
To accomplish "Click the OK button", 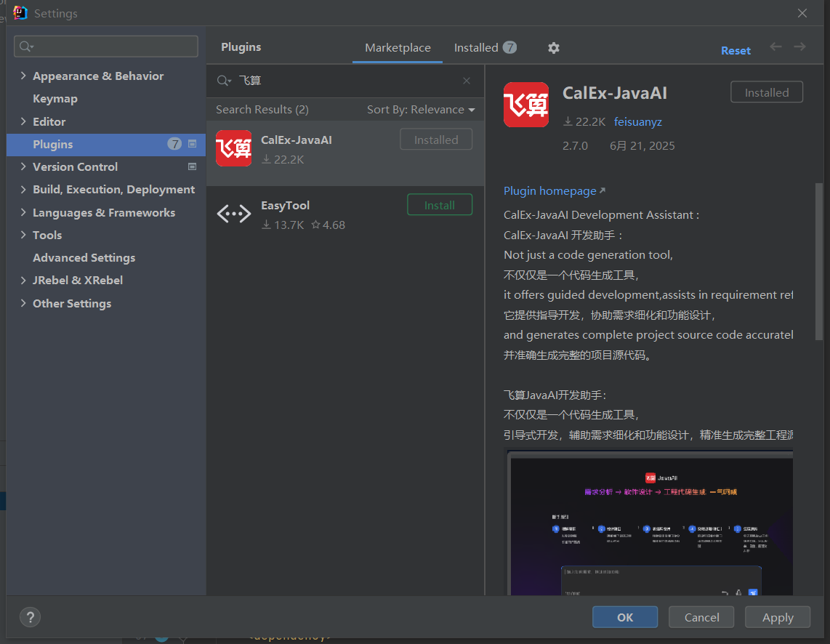I will pos(624,617).
